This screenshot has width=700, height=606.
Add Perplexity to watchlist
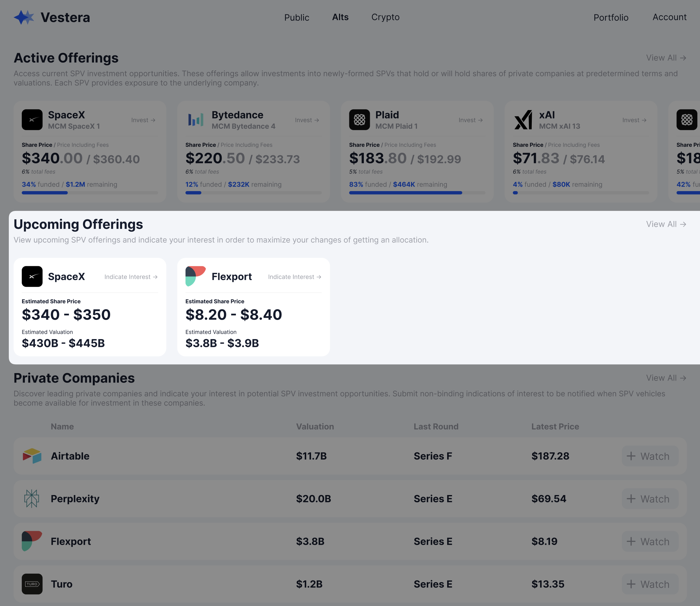[650, 499]
